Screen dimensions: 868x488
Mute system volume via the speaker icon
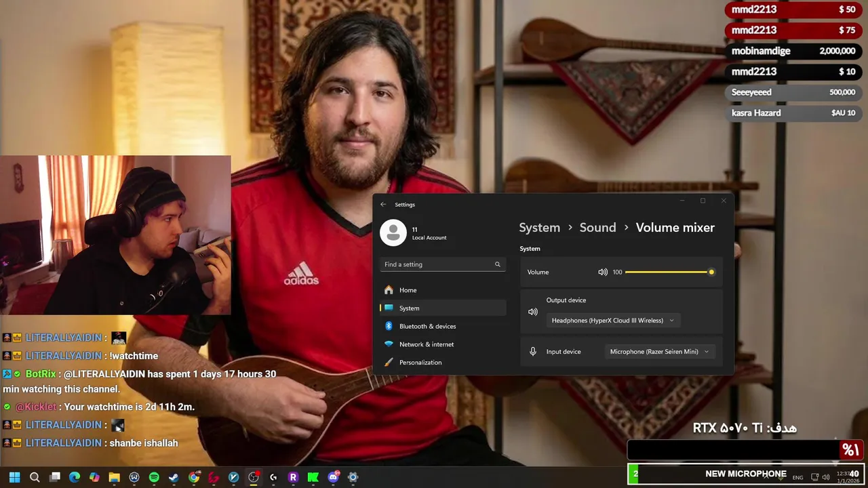pyautogui.click(x=602, y=272)
